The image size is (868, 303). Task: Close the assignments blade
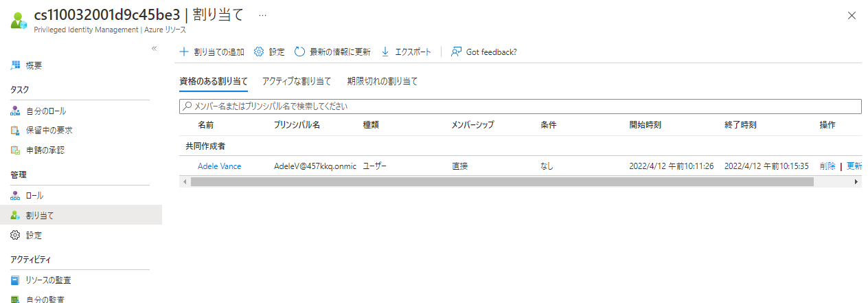pos(852,14)
